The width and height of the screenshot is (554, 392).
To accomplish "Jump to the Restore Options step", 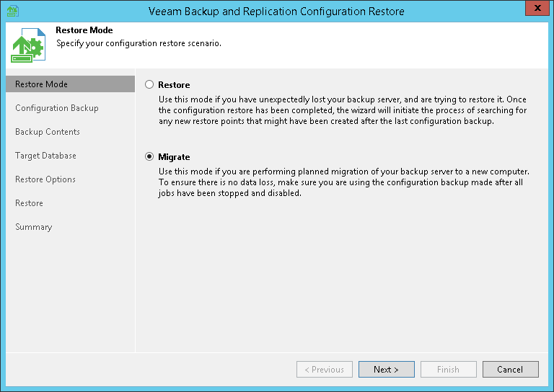I will pos(45,179).
